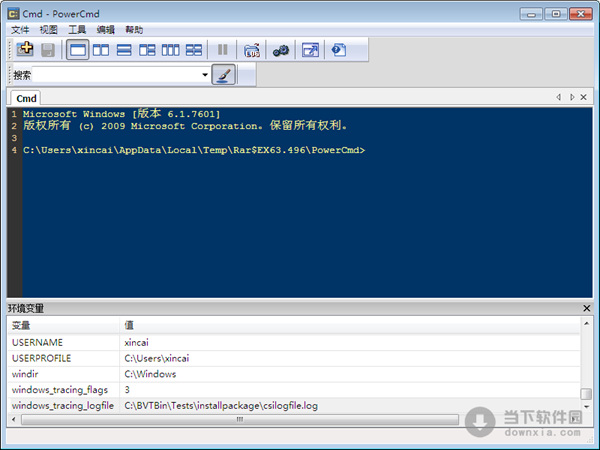Select the single pane layout icon
600x450 pixels.
(x=78, y=50)
